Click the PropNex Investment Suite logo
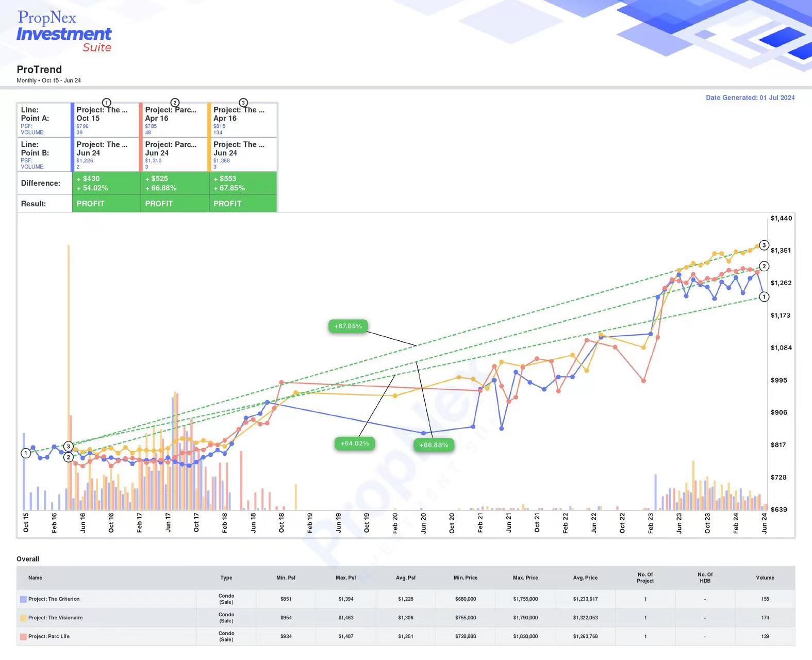 [x=64, y=32]
